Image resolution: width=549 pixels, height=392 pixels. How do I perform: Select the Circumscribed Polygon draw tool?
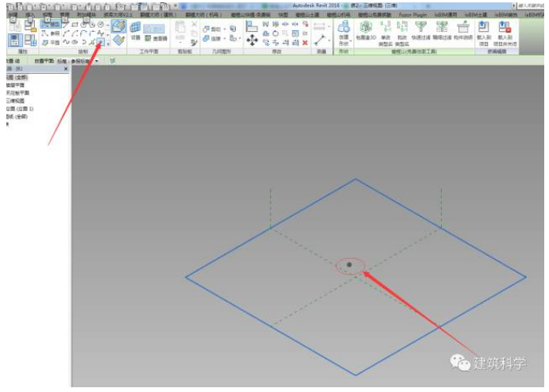[x=92, y=25]
